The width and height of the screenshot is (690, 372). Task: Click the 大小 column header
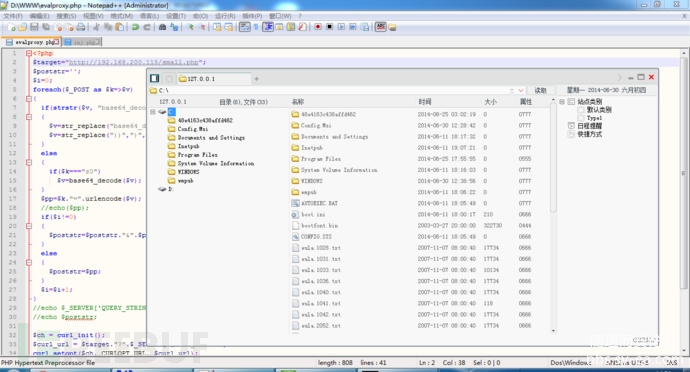click(491, 102)
